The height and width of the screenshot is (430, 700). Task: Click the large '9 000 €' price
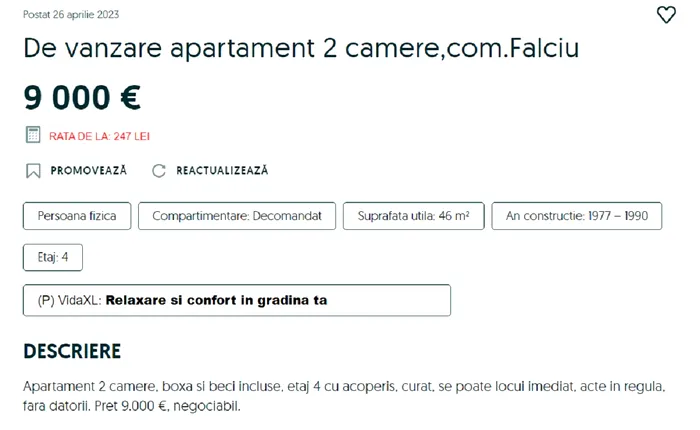(82, 98)
